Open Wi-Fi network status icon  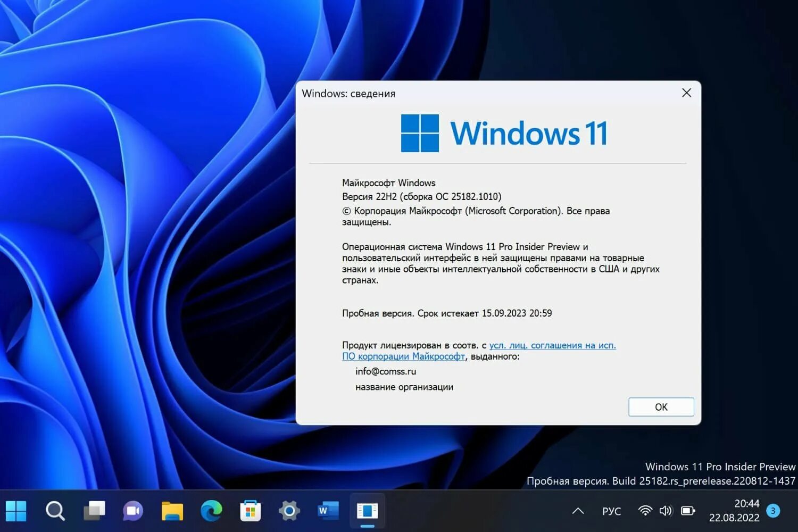[645, 511]
